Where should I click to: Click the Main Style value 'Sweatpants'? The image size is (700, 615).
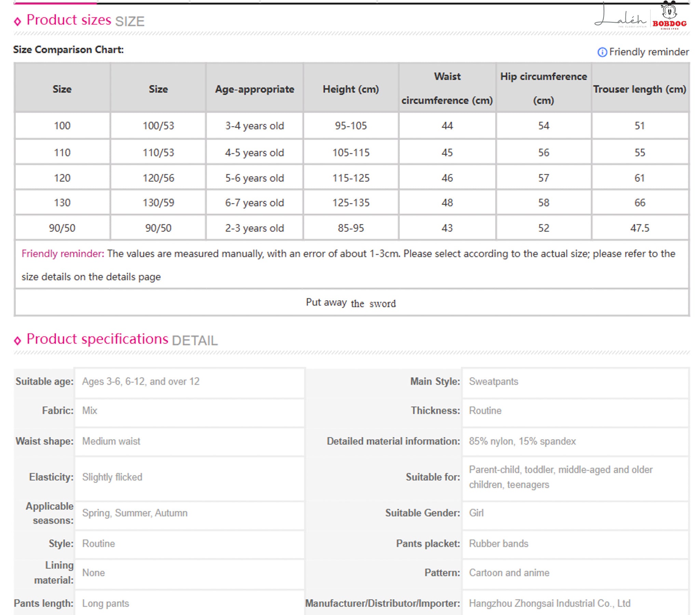pos(494,381)
